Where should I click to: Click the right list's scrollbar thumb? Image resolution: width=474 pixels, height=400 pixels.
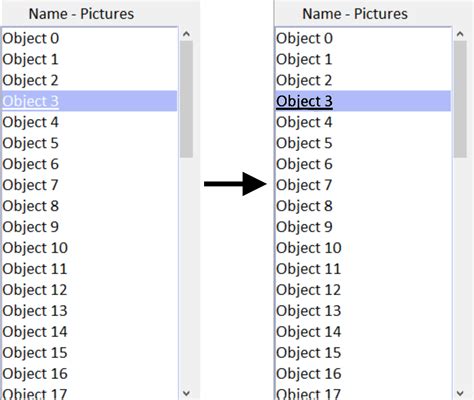point(460,99)
